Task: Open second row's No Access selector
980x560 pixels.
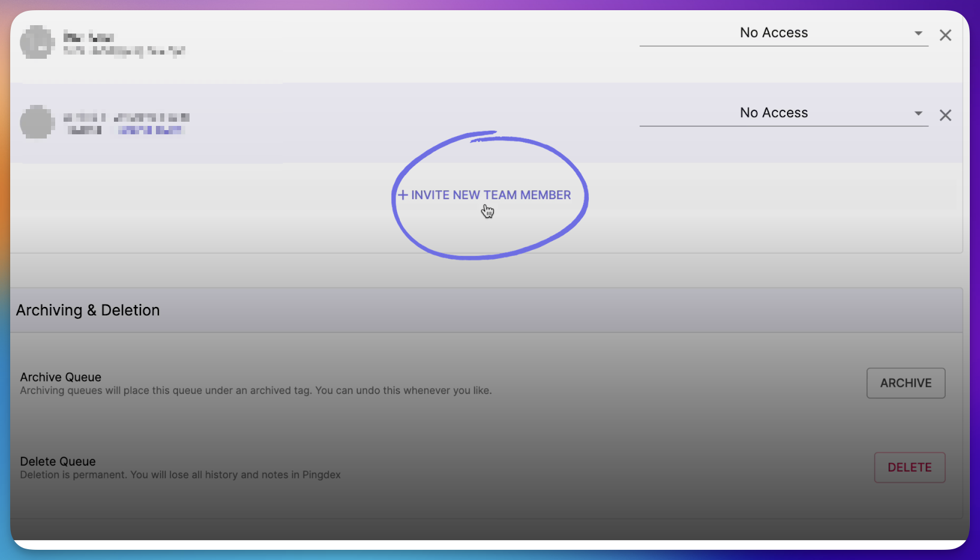Action: click(x=783, y=113)
